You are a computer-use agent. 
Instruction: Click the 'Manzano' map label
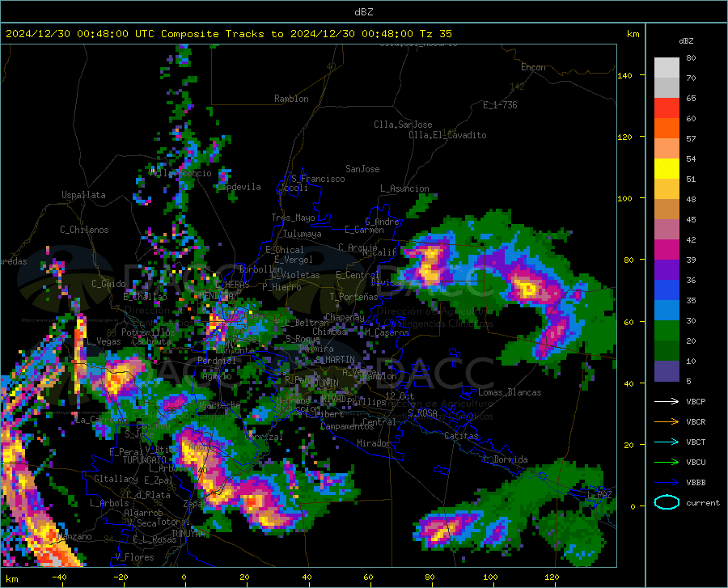[x=74, y=536]
